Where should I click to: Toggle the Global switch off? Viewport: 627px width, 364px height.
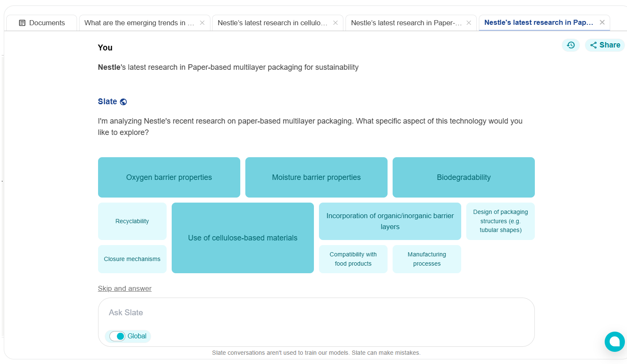(x=117, y=336)
